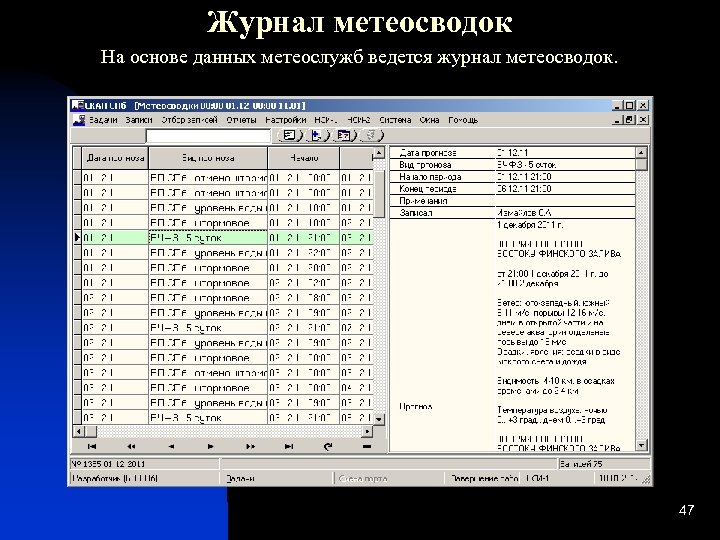Screen dimensions: 720x540
Task: Click the Конец периода value 06.12.11 21:00
Action: (524, 189)
